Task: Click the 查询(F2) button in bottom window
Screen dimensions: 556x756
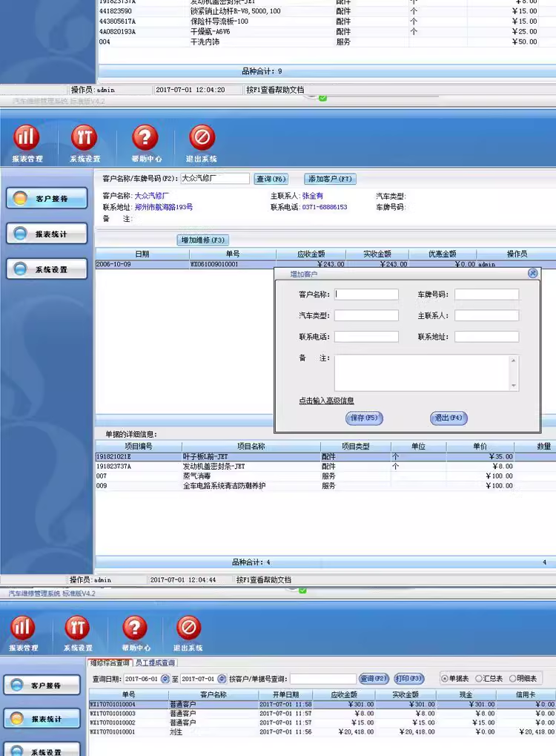Action: [x=374, y=678]
